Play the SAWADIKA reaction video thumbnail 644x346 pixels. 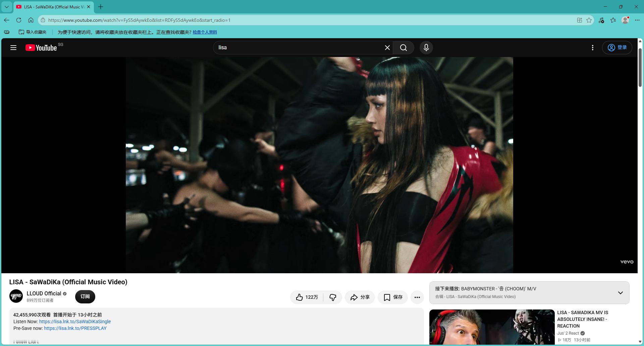click(x=492, y=327)
